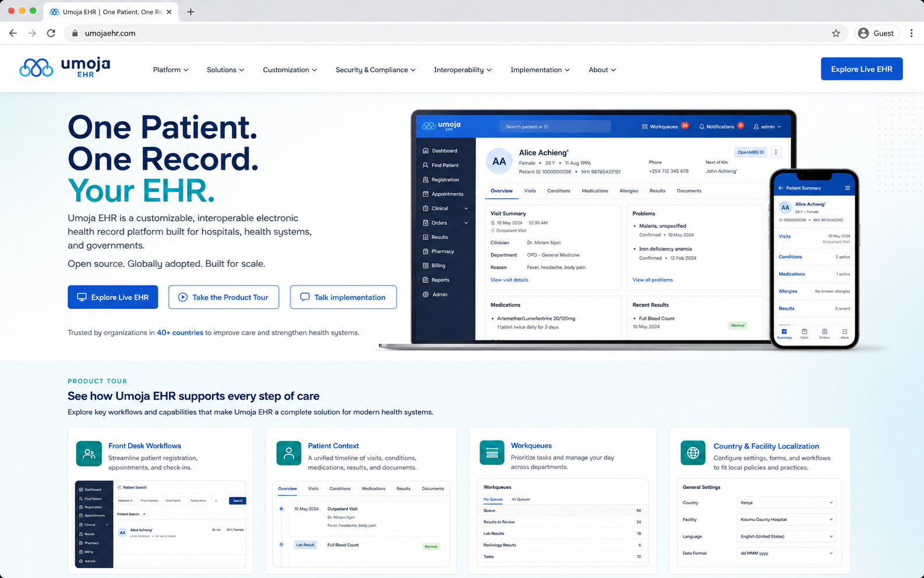Click the AA avatar beside Alice Achieng' on laptop
The width and height of the screenshot is (924, 578).
coord(499,161)
